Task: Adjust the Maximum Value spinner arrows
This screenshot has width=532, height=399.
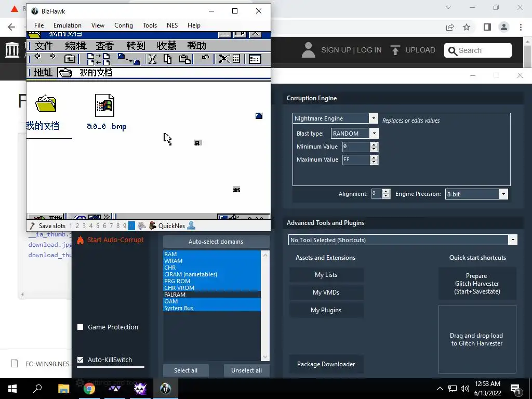Action: pos(374,160)
